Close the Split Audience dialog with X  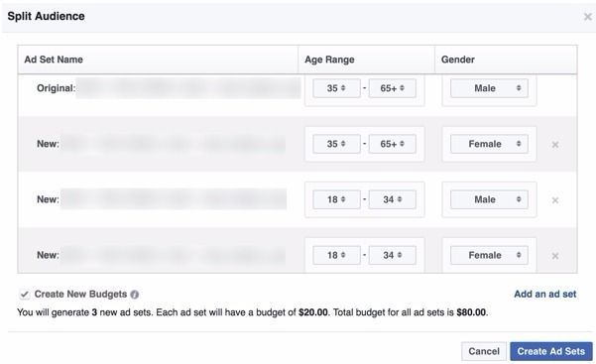click(588, 17)
